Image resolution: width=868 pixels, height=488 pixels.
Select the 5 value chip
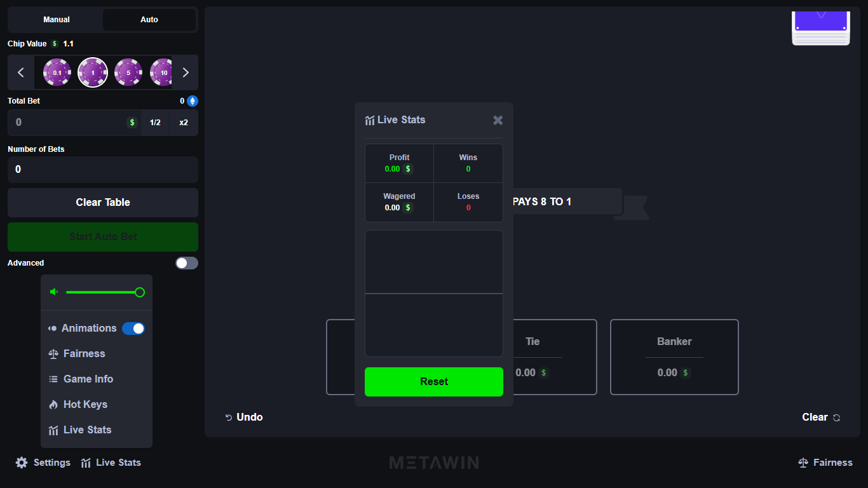click(128, 72)
